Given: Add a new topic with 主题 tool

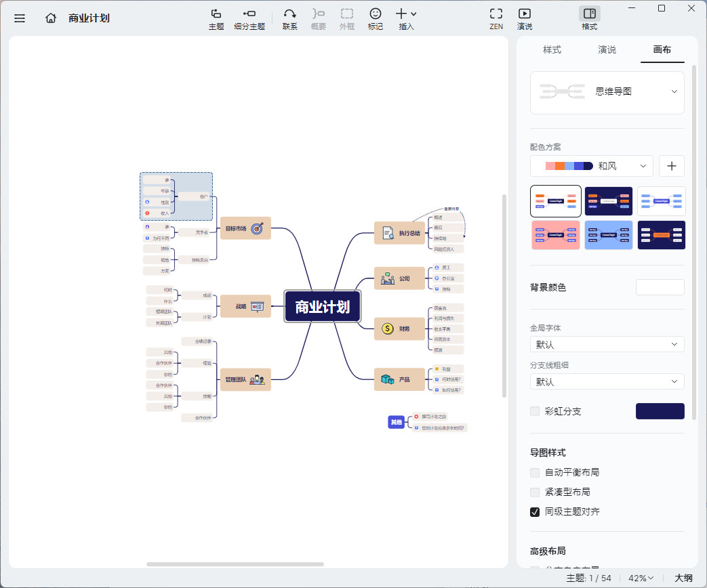Looking at the screenshot, I should click(216, 20).
